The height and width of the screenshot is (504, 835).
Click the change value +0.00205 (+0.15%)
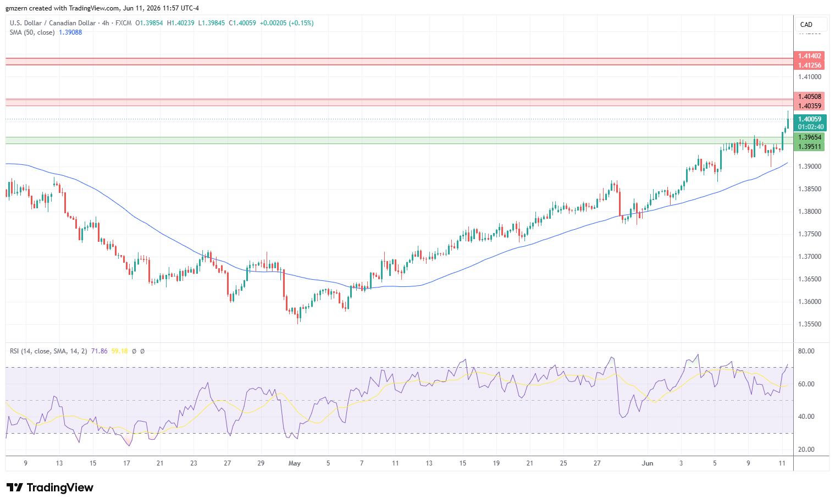287,23
